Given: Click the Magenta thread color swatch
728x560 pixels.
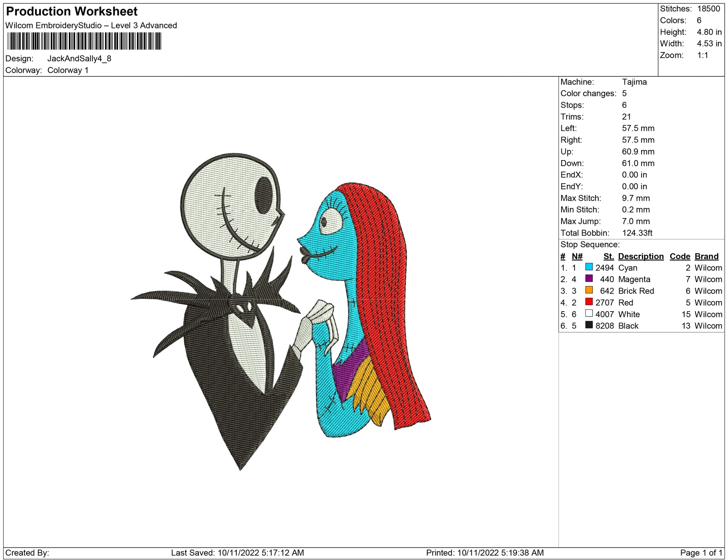Looking at the screenshot, I should pos(589,279).
